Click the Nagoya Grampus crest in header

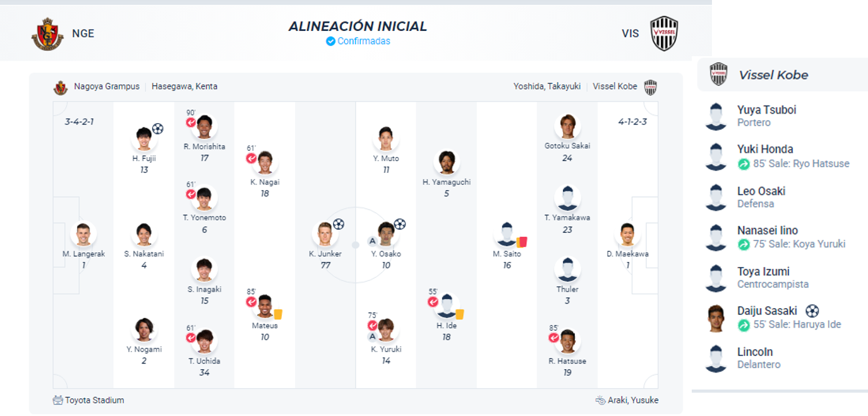pos(47,34)
